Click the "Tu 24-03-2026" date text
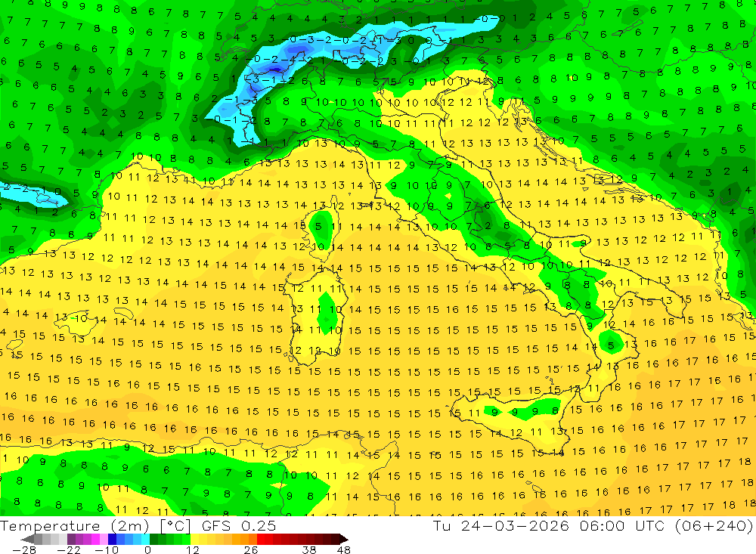Image resolution: width=756 pixels, height=554 pixels. 501,526
